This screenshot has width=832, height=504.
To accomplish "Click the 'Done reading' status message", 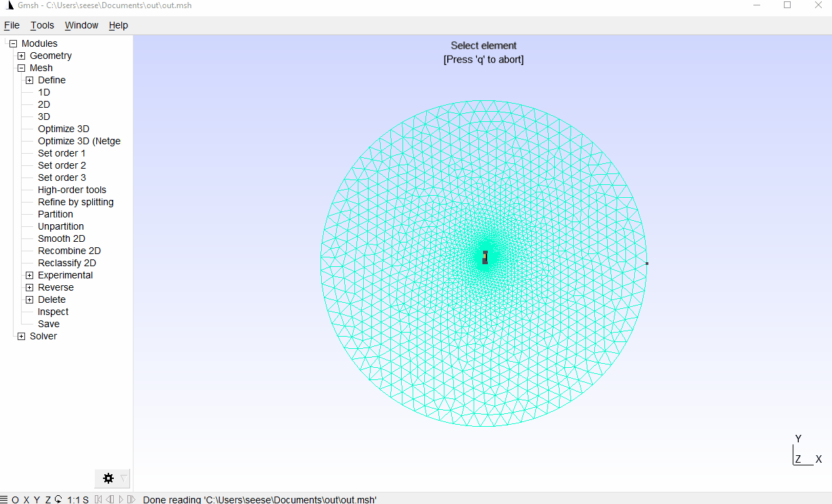I will [x=259, y=500].
